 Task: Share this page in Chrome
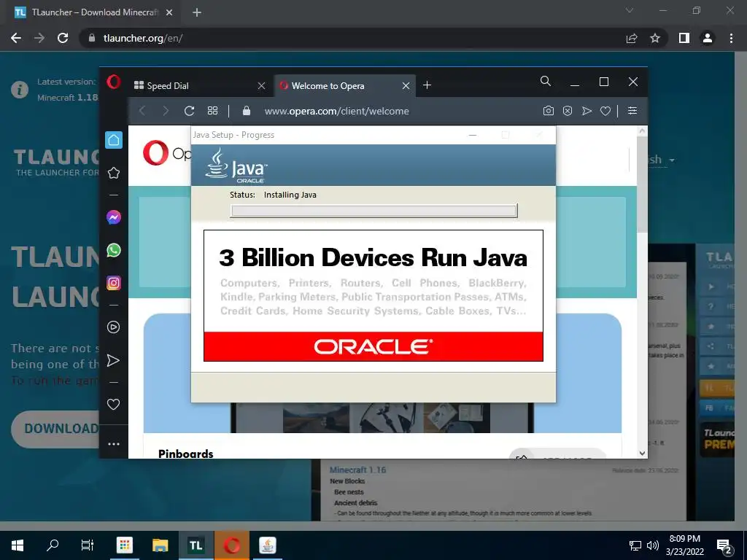(x=632, y=38)
